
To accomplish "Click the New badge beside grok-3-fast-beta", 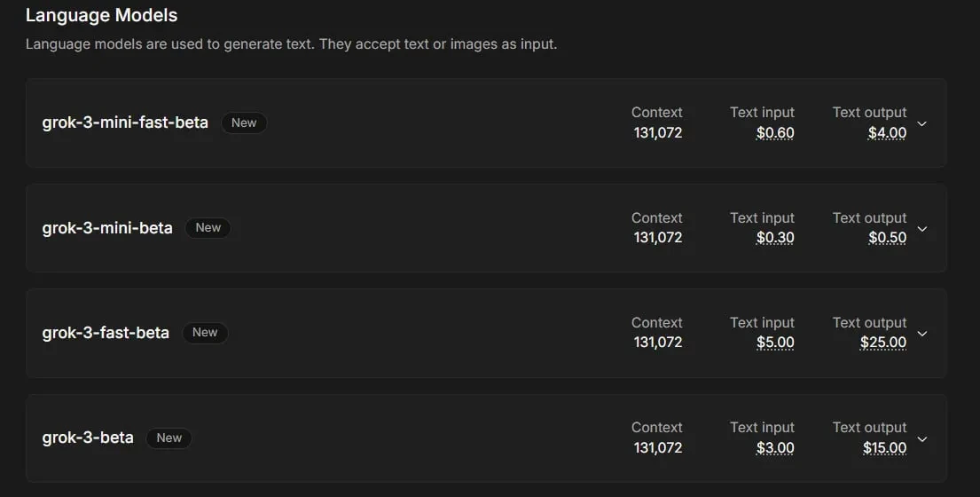I will click(x=205, y=333).
